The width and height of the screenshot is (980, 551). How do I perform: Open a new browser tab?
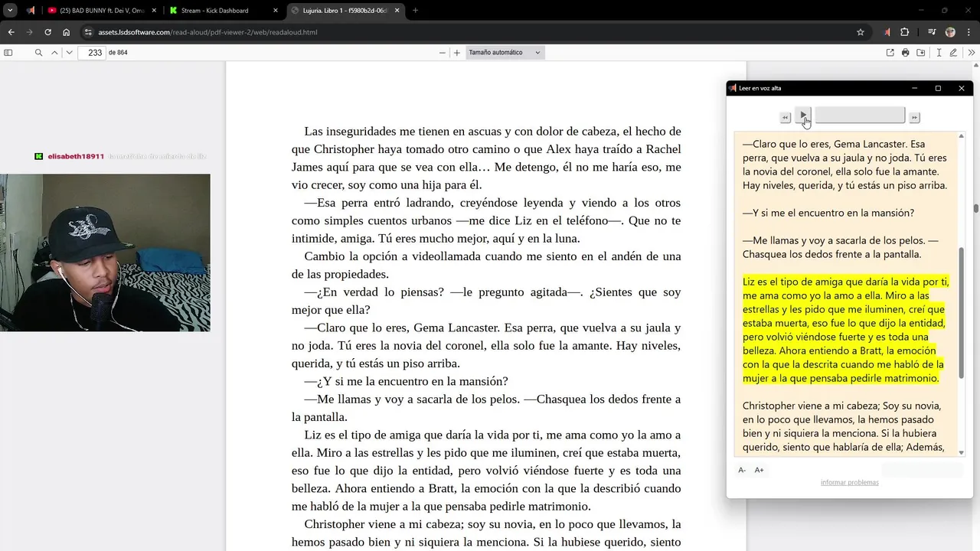point(416,11)
